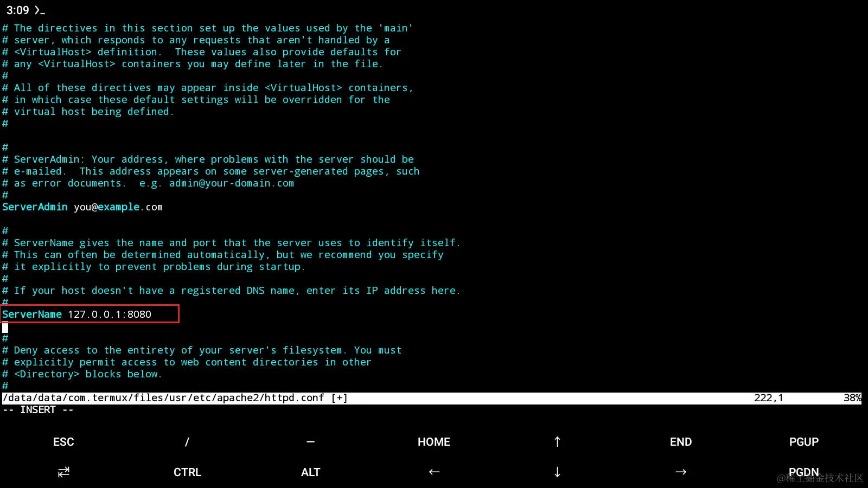
Task: Click 'This can often be determined automatically' line
Action: (x=223, y=255)
